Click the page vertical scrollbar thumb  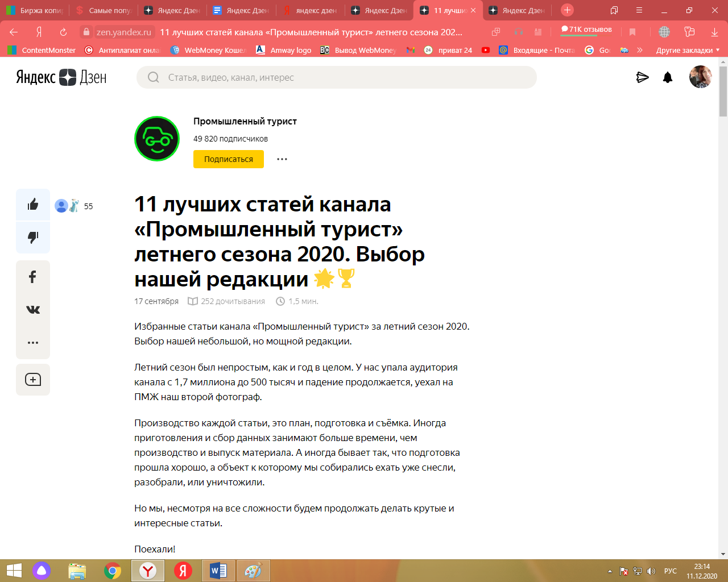coord(723,91)
